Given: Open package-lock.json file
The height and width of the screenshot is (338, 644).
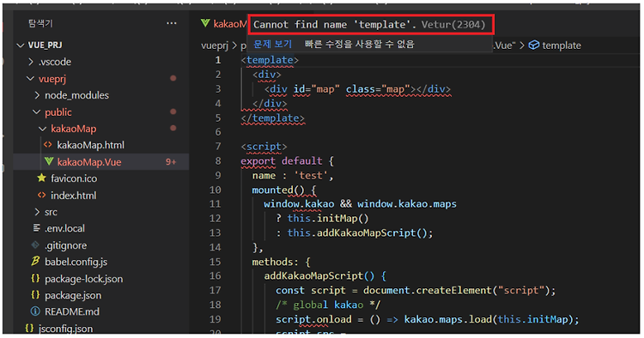Looking at the screenshot, I should pyautogui.click(x=84, y=279).
